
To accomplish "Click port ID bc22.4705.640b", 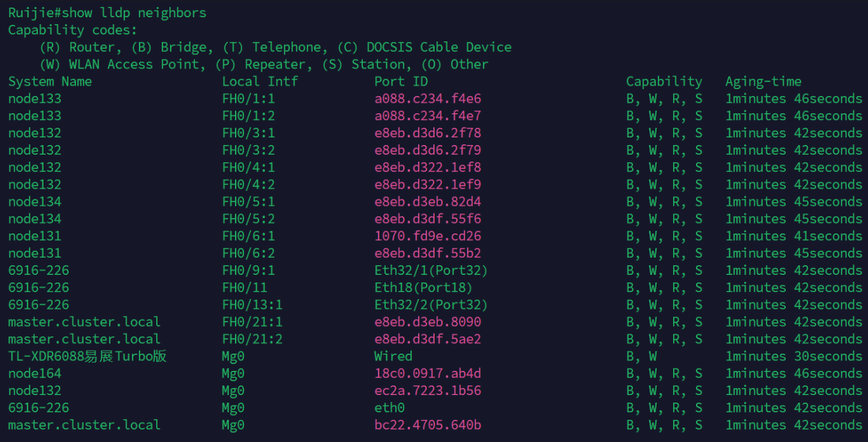I will coord(428,425).
